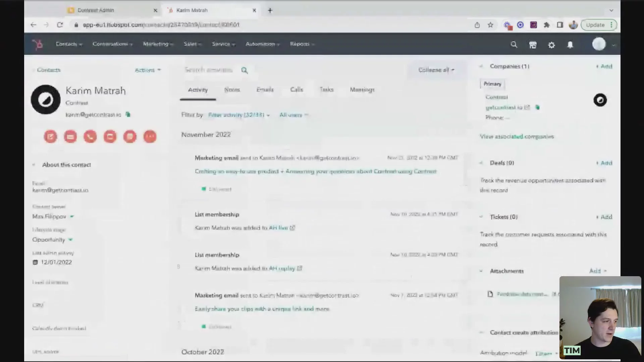The image size is (644, 362).
Task: Collapse the Attachments card
Action: (x=481, y=271)
